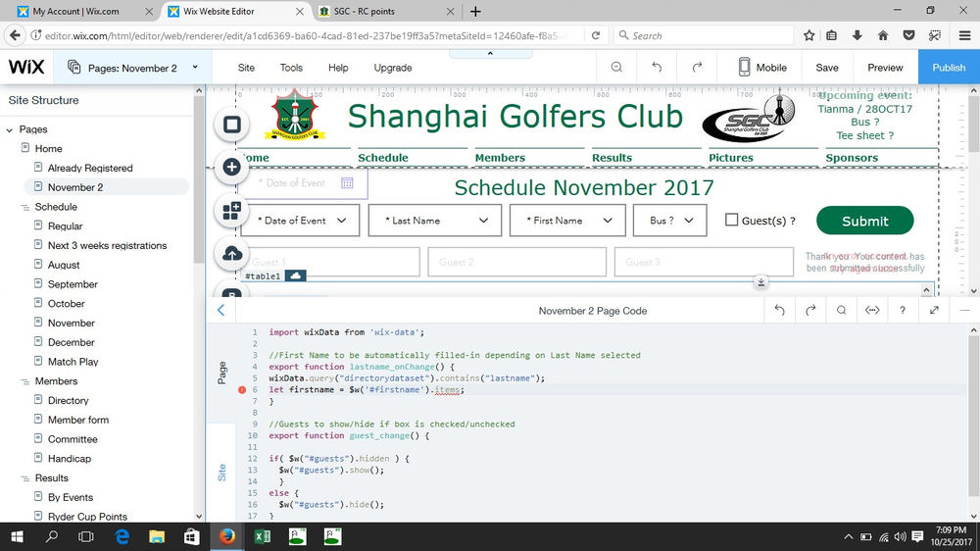980x551 pixels.
Task: Open the Tools menu
Action: pyautogui.click(x=291, y=68)
